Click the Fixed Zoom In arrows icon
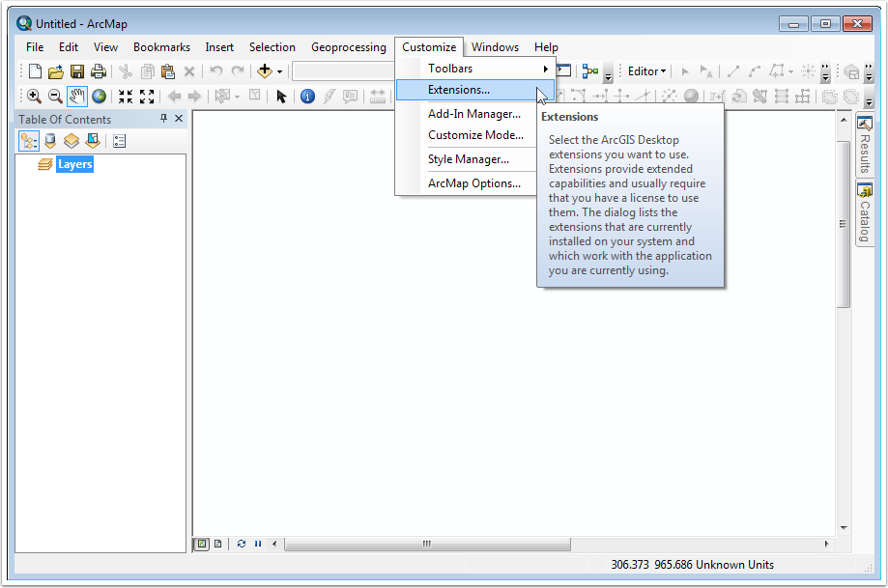The image size is (888, 588). pos(126,97)
